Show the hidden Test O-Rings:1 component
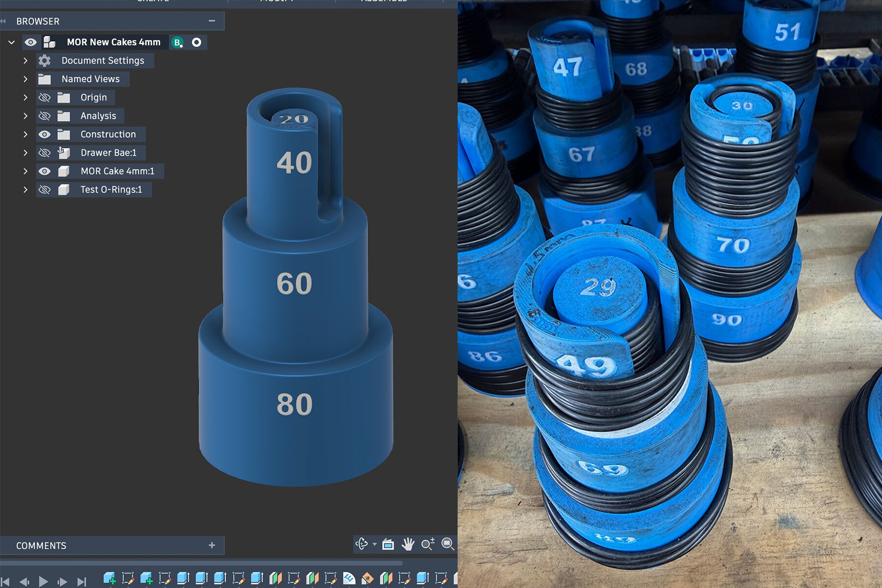The height and width of the screenshot is (588, 882). [x=45, y=190]
